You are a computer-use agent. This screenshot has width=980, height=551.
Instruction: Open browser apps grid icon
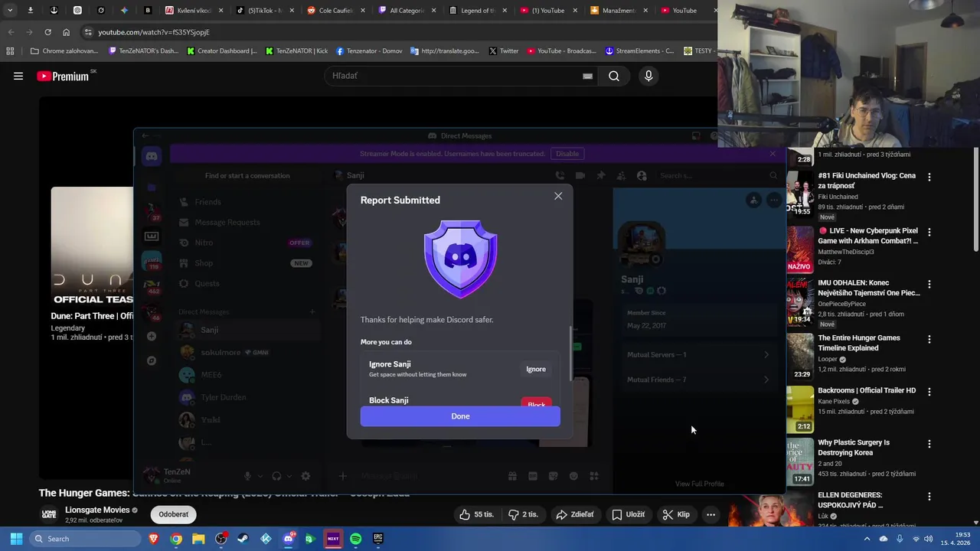coord(10,51)
